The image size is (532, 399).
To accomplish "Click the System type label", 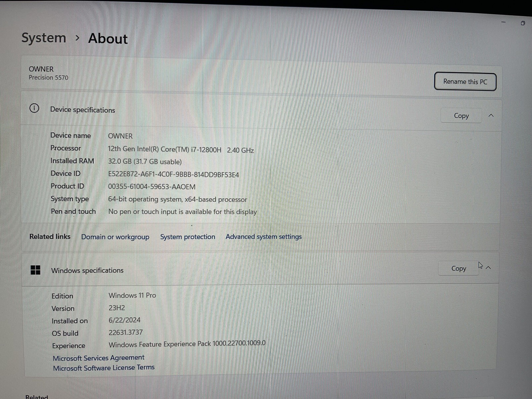I will [x=70, y=199].
